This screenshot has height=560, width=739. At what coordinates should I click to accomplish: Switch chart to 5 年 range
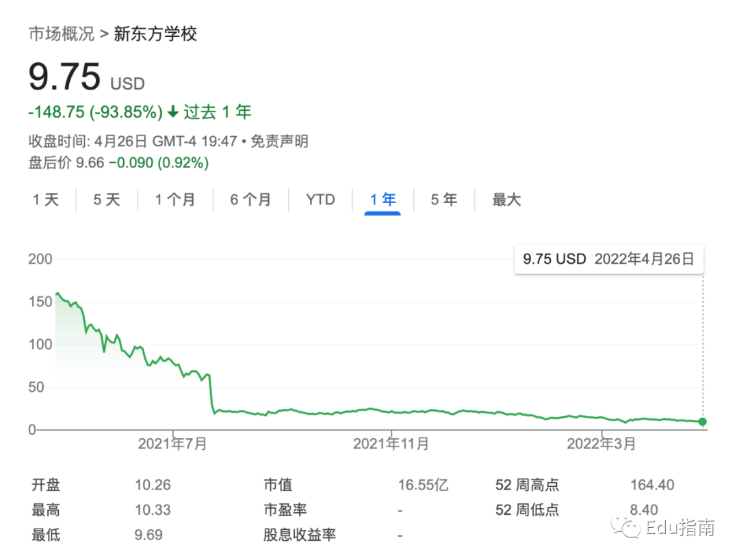(x=443, y=200)
